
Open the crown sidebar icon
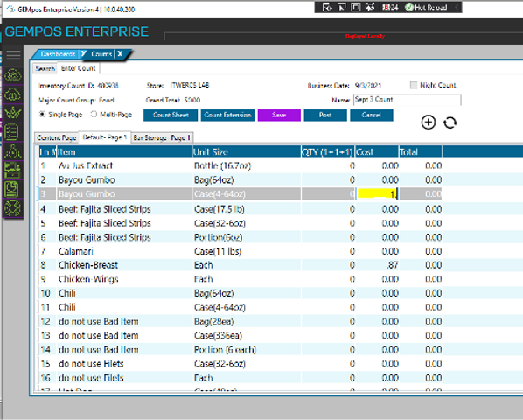point(12,113)
